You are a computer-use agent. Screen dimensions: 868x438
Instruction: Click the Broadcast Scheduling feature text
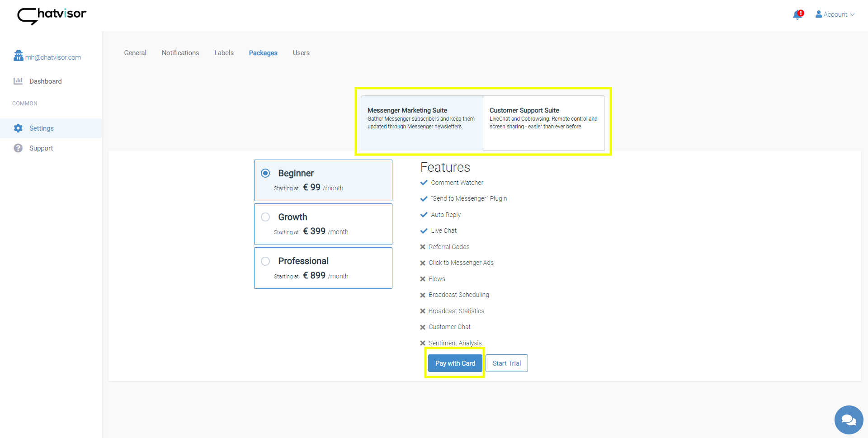(459, 295)
